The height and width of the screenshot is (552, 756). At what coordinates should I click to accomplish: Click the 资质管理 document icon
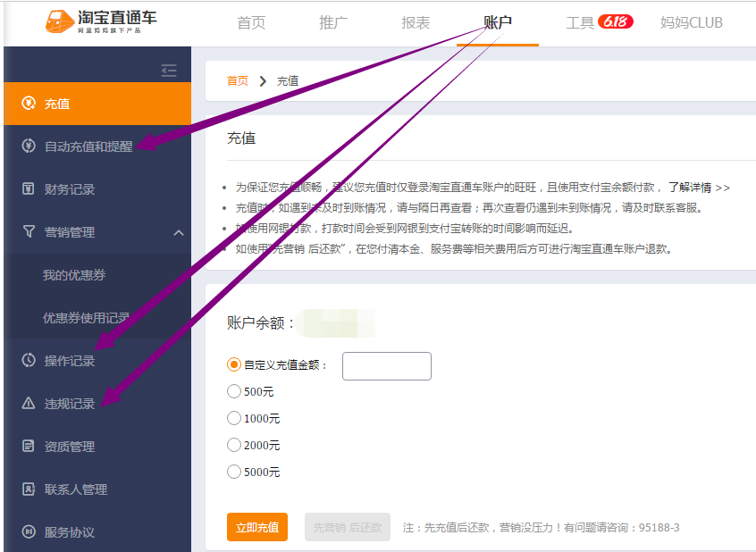pos(29,446)
